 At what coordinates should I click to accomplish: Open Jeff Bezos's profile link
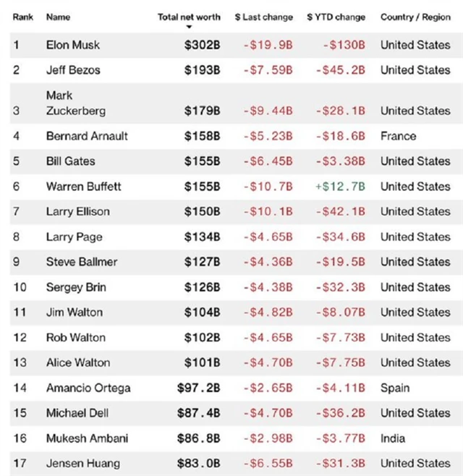(x=73, y=70)
